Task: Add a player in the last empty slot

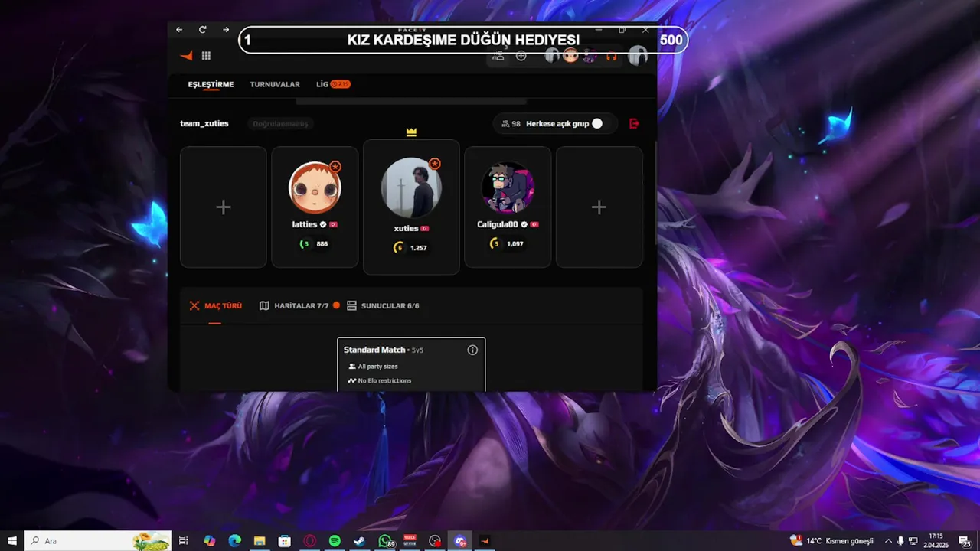Action: (x=599, y=207)
